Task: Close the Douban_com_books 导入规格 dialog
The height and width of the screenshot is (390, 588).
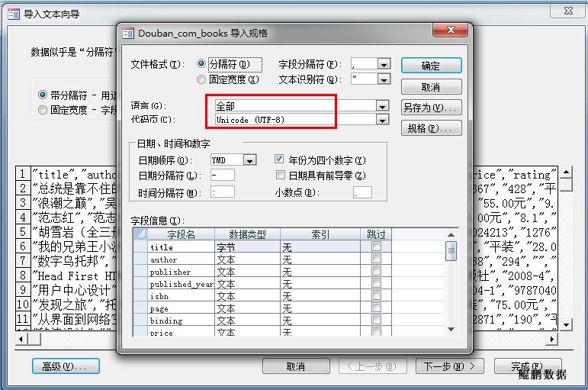Action: 451,30
